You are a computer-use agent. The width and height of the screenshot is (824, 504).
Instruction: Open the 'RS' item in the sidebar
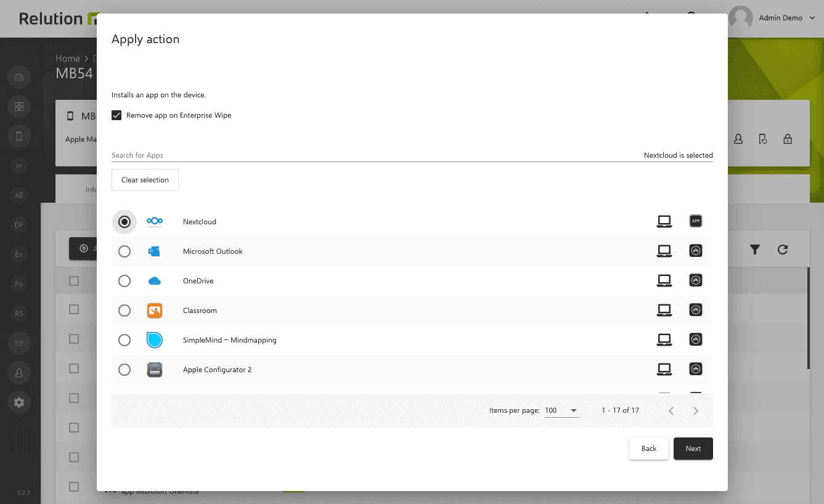click(x=19, y=314)
